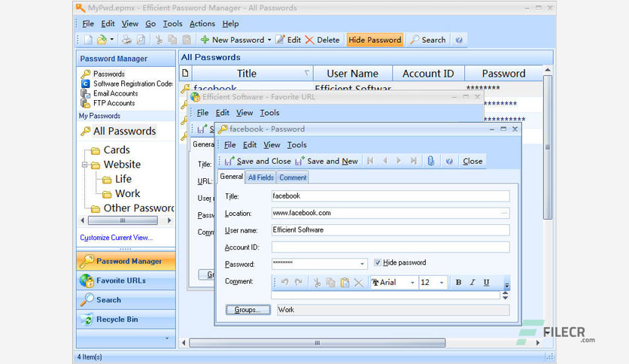Image resolution: width=629 pixels, height=364 pixels.
Task: Uncheck the Hide password checkbox
Action: (x=378, y=262)
